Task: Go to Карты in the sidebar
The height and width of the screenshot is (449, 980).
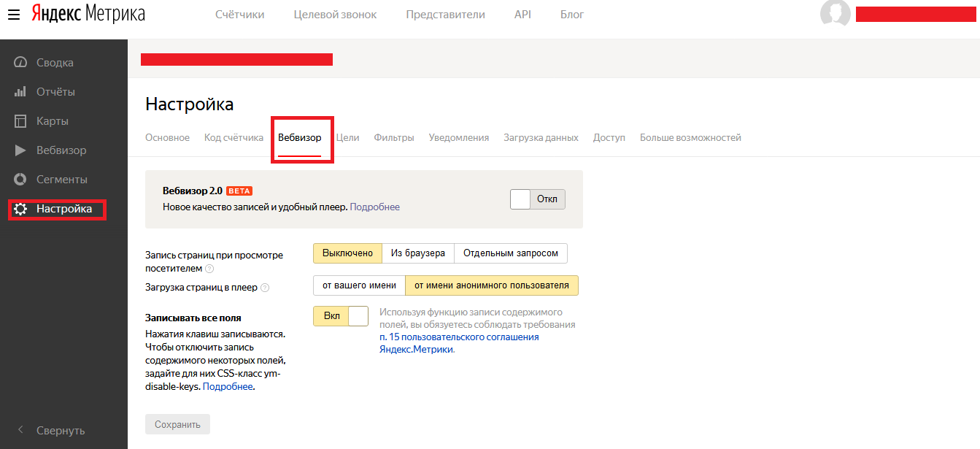Action: (53, 121)
